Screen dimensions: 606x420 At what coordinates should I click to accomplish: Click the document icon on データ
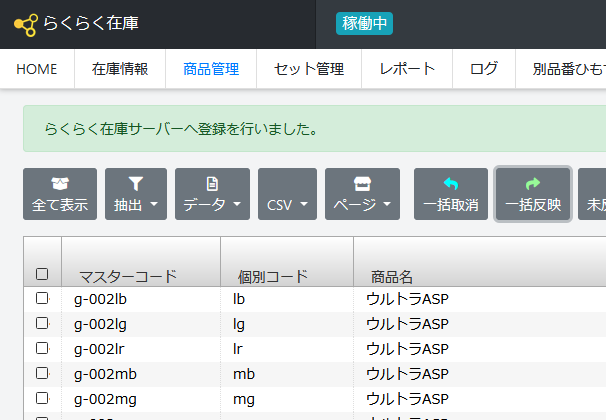click(212, 184)
